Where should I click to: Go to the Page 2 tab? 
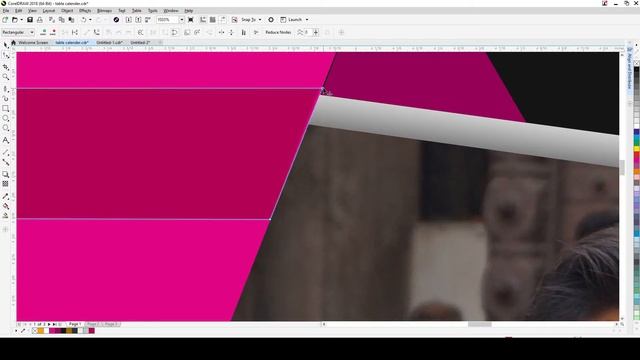pyautogui.click(x=93, y=324)
